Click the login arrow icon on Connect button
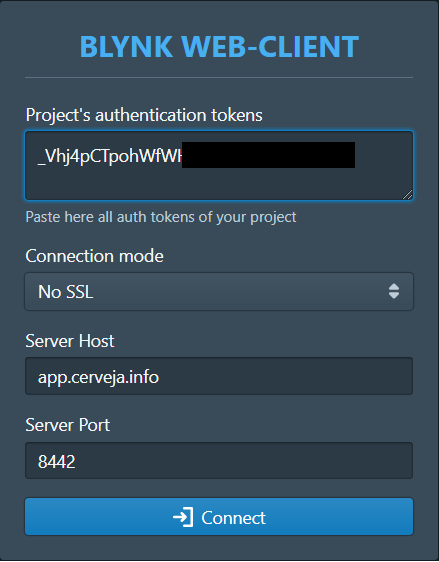Image resolution: width=439 pixels, height=562 pixels. [x=183, y=517]
